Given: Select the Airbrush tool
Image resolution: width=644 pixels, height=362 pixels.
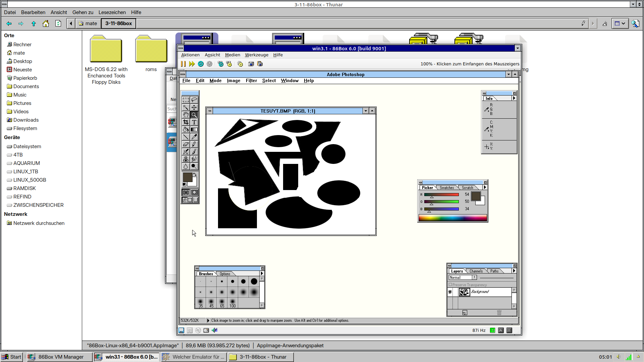Looking at the screenshot, I should coord(186,152).
